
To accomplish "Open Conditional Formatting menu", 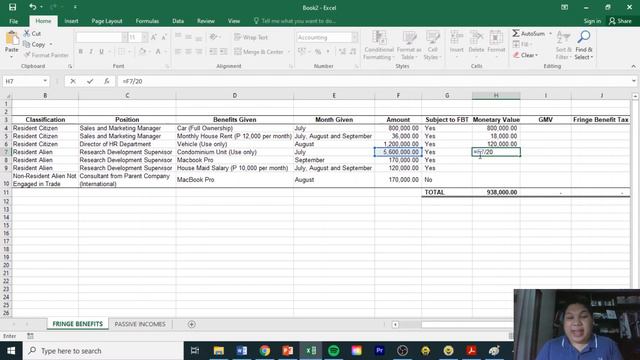I will coord(378,45).
